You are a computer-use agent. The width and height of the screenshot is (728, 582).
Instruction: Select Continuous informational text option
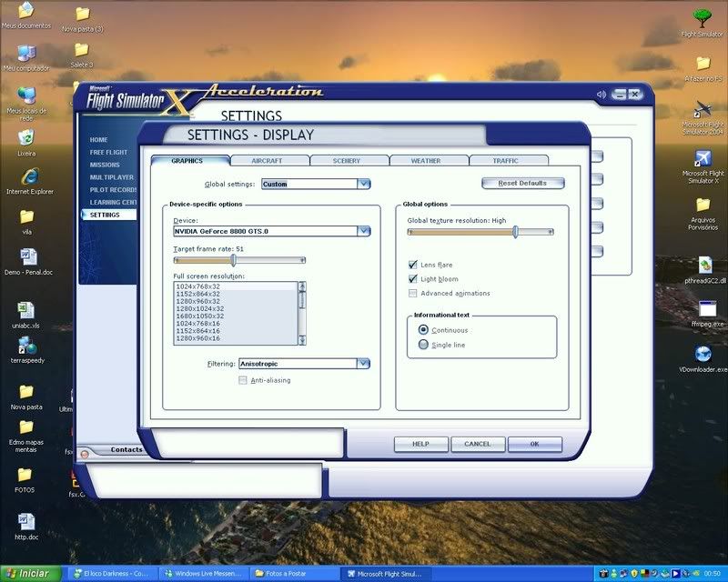click(x=423, y=329)
